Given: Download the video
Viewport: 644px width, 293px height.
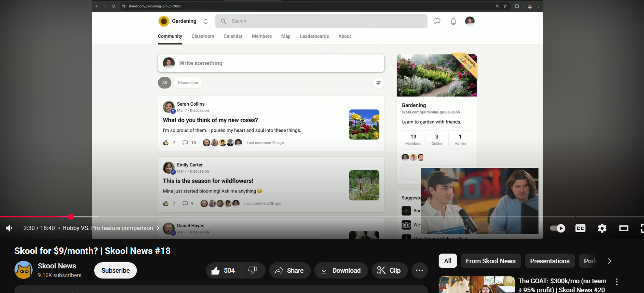Looking at the screenshot, I should [x=341, y=271].
